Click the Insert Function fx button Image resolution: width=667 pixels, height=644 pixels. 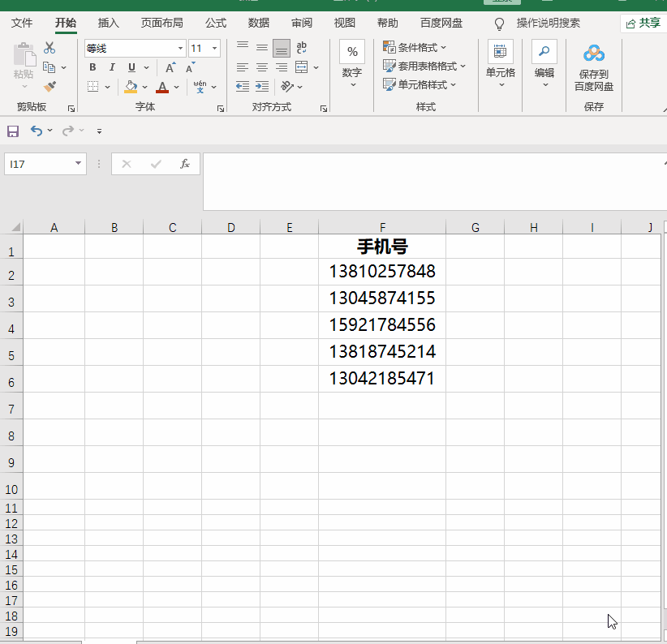(185, 164)
